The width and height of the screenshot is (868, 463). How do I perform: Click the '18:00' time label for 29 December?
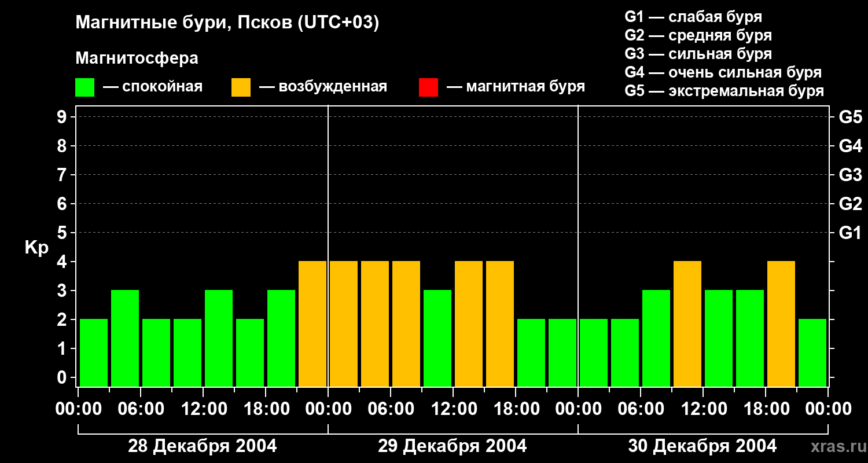[516, 409]
